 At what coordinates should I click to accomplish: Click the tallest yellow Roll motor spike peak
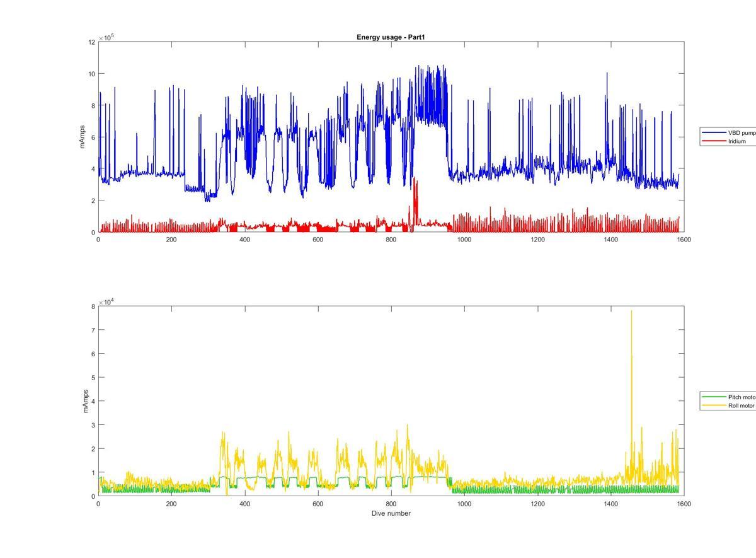pos(632,311)
